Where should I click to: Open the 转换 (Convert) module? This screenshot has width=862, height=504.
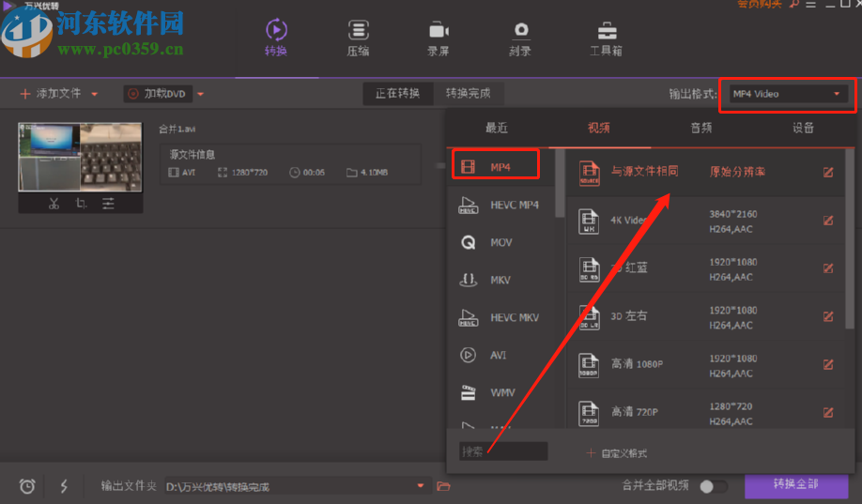[x=276, y=38]
